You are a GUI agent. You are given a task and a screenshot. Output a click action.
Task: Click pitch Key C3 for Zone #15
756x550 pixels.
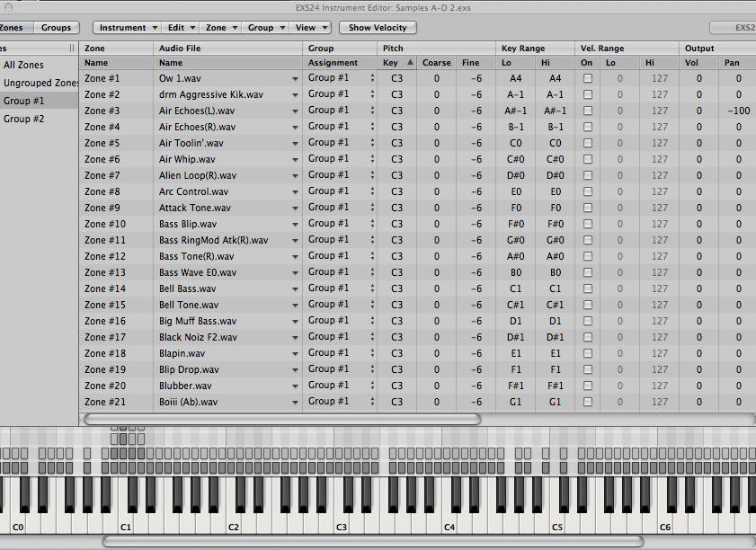tap(396, 305)
